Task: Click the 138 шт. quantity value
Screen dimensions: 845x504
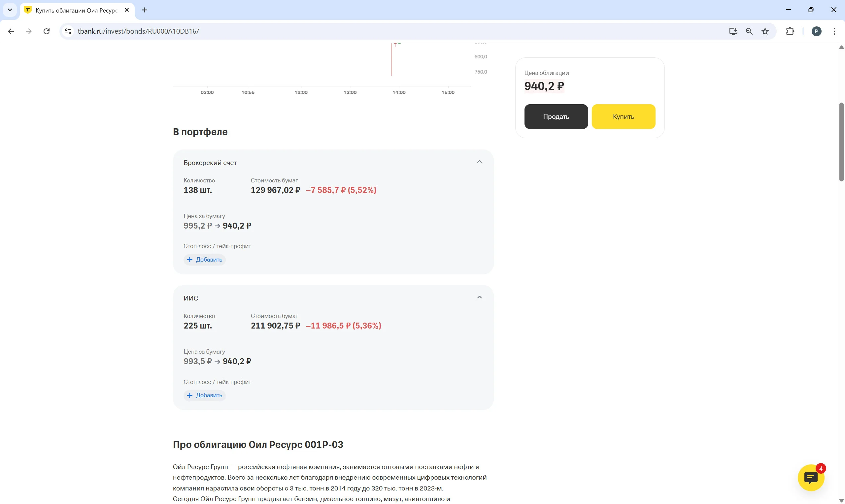Action: 198,190
